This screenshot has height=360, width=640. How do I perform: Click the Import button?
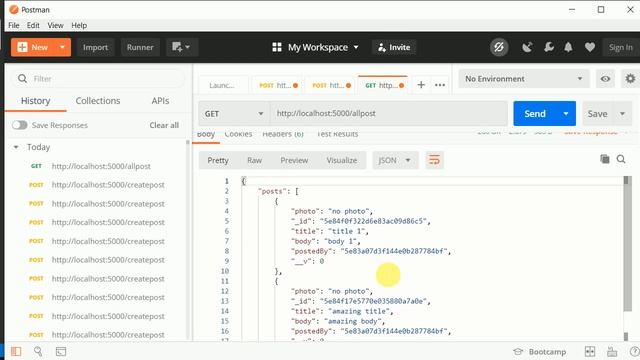pyautogui.click(x=96, y=47)
